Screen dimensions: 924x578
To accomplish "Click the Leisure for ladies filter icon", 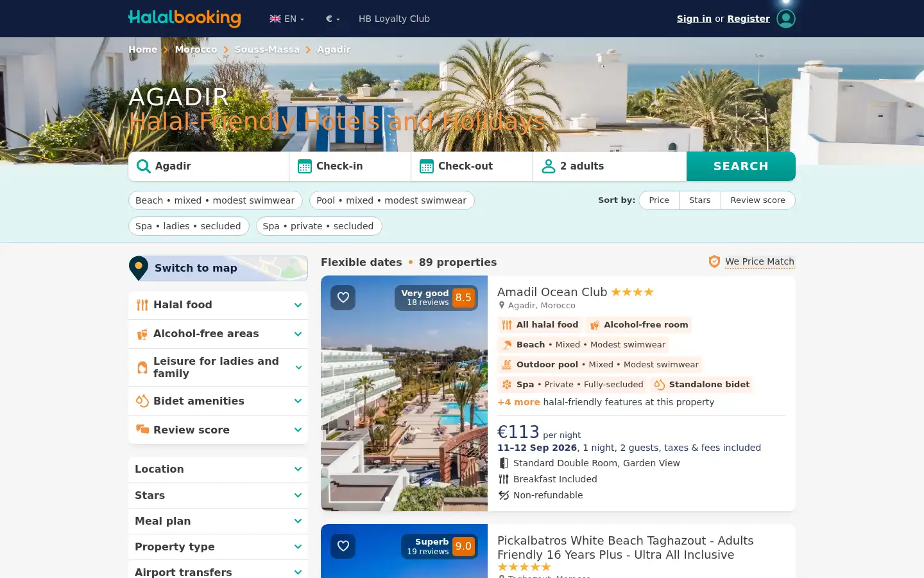I will coord(142,367).
